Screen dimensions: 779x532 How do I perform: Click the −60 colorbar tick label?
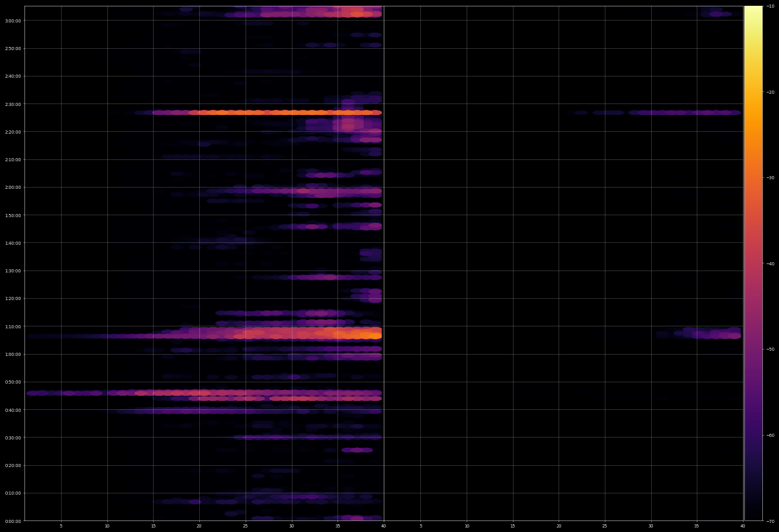tap(770, 435)
